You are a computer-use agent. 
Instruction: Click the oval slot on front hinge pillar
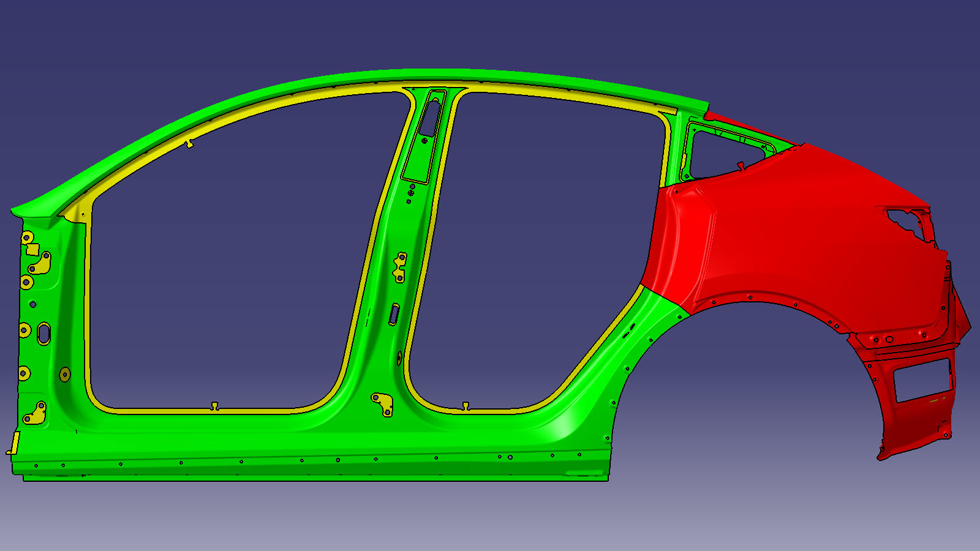[x=44, y=334]
